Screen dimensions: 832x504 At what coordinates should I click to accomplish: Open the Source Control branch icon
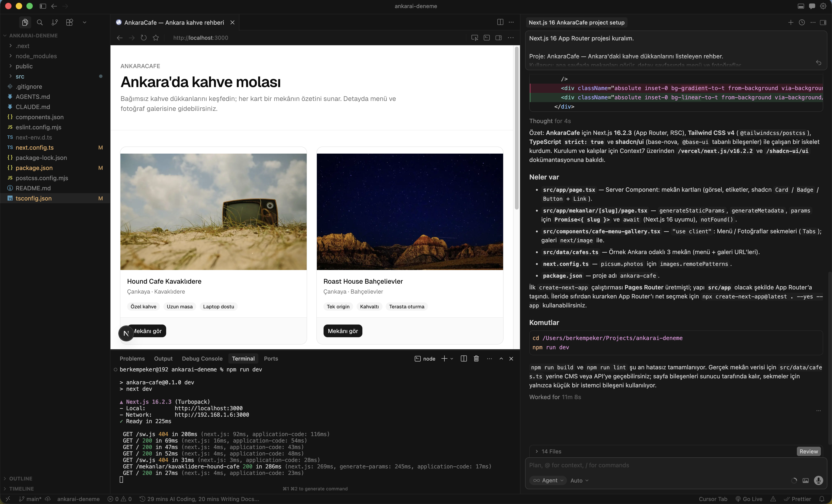click(x=55, y=22)
